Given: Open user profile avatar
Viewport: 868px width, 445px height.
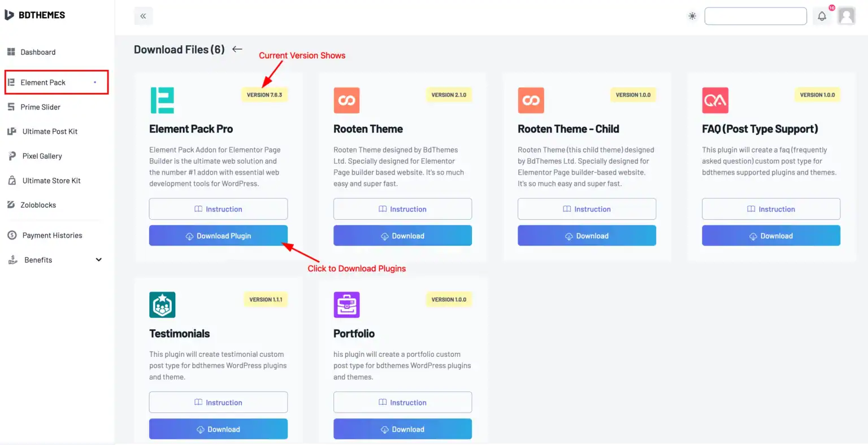Looking at the screenshot, I should (x=847, y=16).
